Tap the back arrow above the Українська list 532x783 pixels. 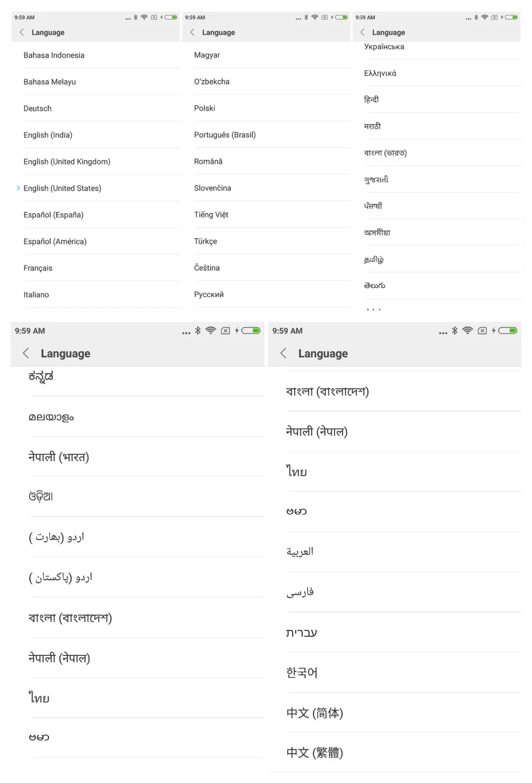362,32
